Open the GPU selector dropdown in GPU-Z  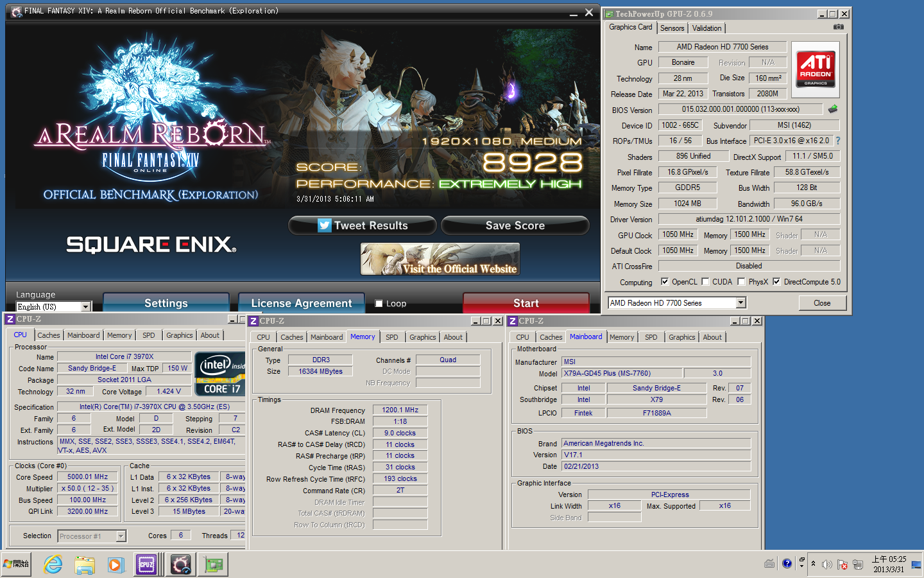(x=740, y=302)
